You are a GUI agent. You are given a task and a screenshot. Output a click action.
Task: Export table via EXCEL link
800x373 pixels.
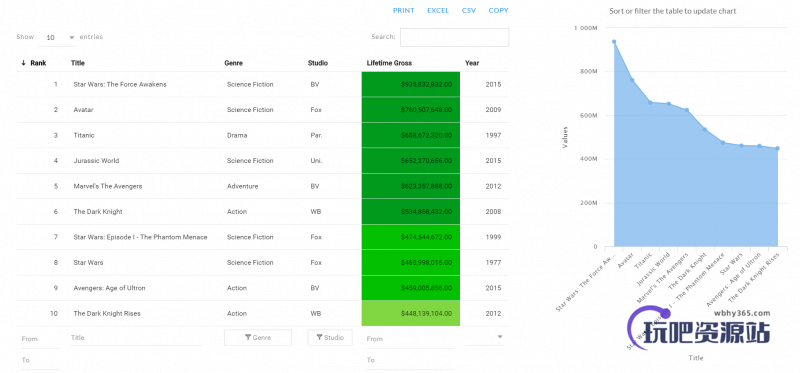click(x=438, y=10)
